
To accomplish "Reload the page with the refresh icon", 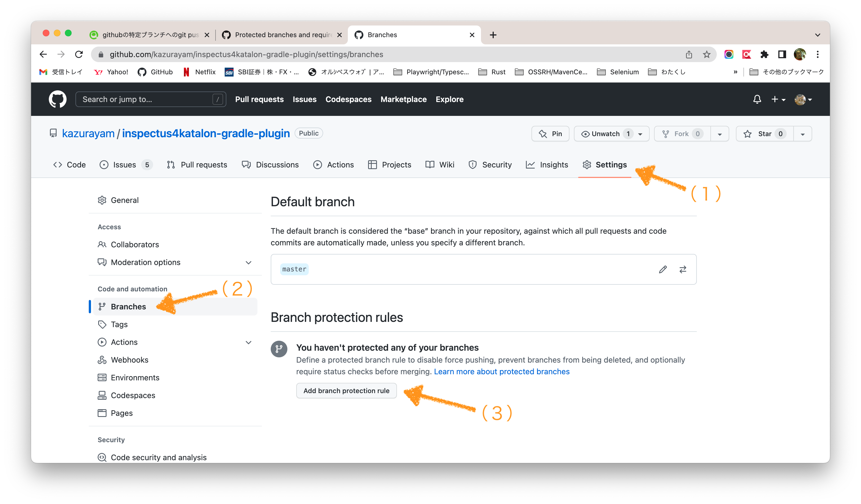I will click(x=79, y=54).
